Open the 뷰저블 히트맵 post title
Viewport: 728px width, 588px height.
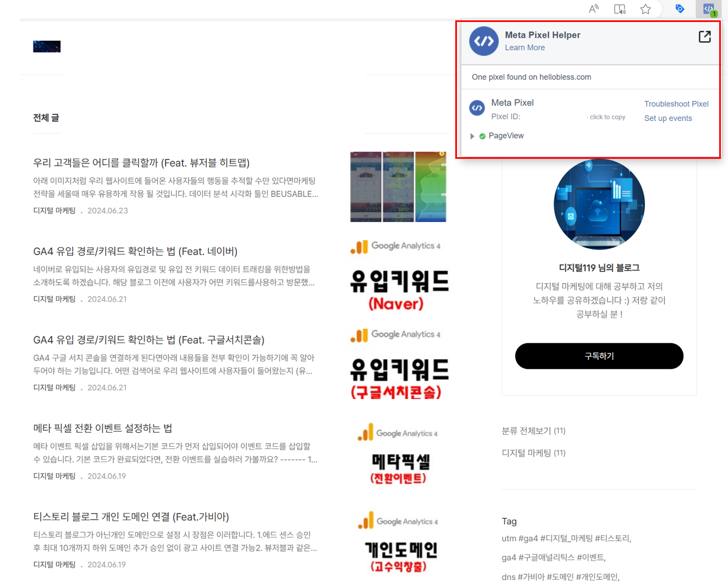(x=141, y=163)
